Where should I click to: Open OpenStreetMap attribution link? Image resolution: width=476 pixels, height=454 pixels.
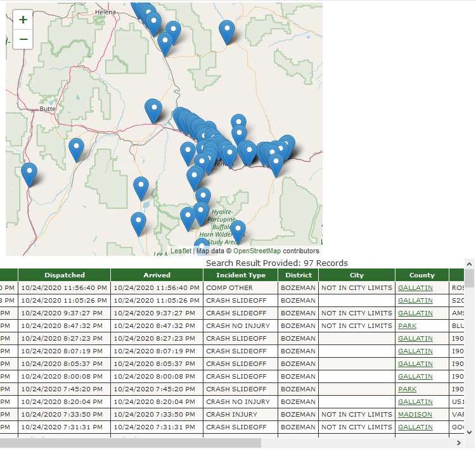(257, 251)
